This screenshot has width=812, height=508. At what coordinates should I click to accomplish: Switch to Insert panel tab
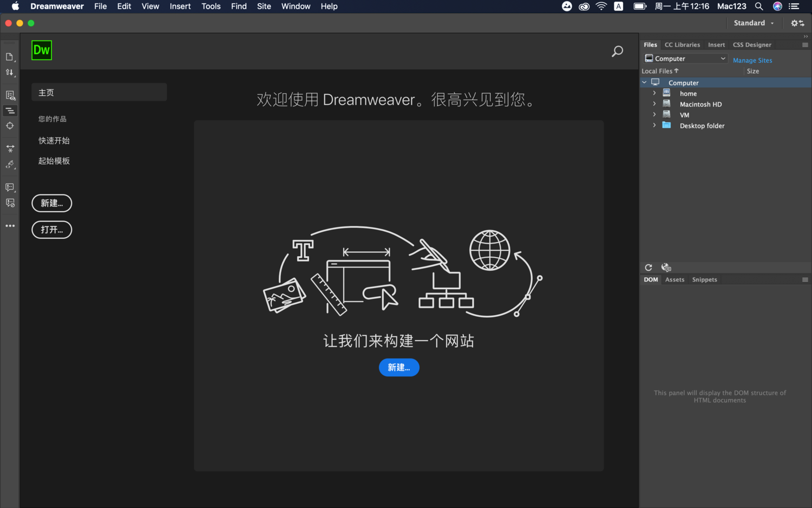point(716,45)
